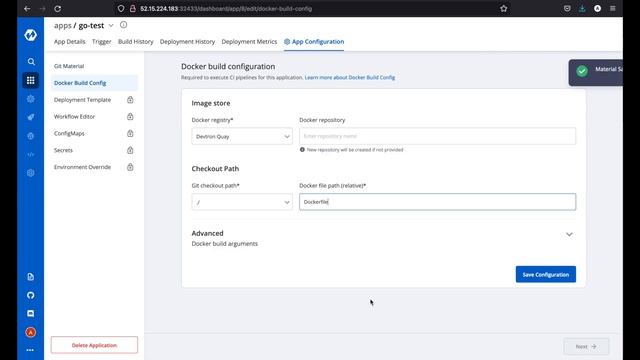Image resolution: width=640 pixels, height=360 pixels.
Task: Bookmark this page with the star icon
Action: click(x=504, y=8)
